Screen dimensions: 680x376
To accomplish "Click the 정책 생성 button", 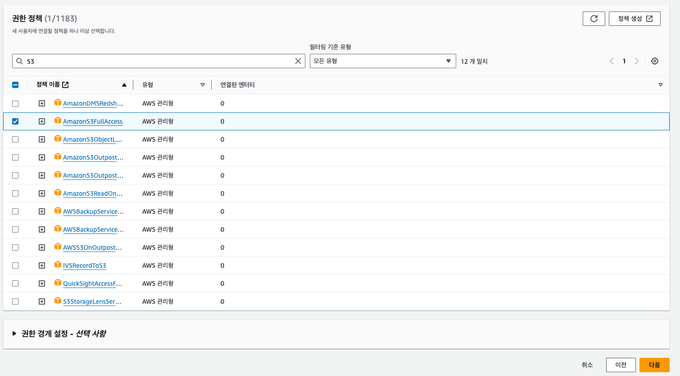I will coord(634,19).
